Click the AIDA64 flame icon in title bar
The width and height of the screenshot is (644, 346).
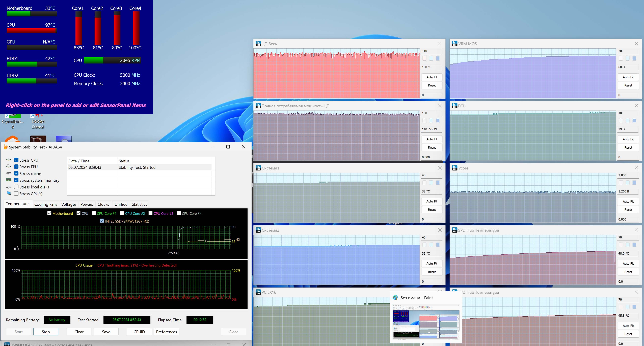click(x=6, y=147)
